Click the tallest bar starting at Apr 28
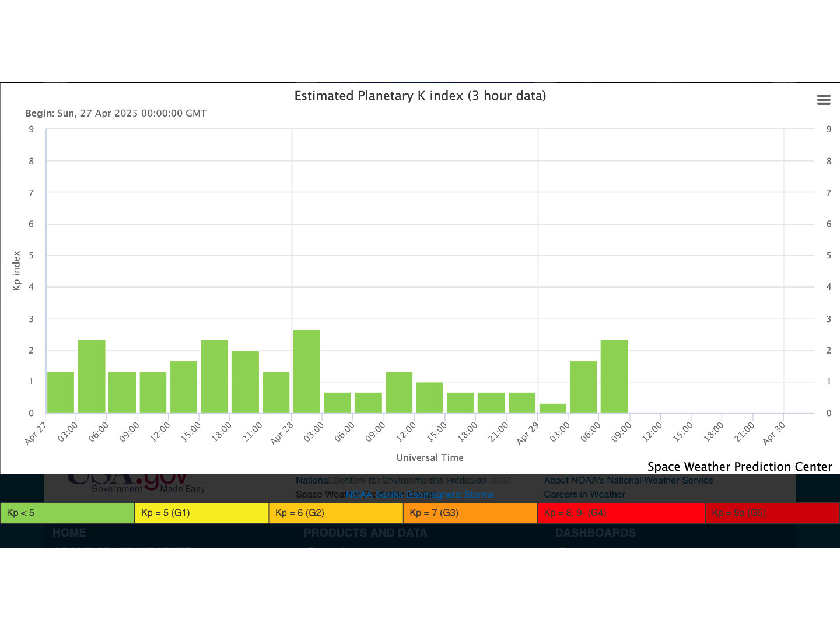This screenshot has width=840, height=630. [306, 372]
